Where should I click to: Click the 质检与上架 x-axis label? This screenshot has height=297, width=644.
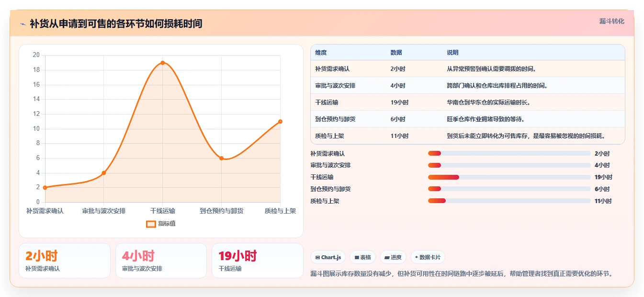point(280,211)
